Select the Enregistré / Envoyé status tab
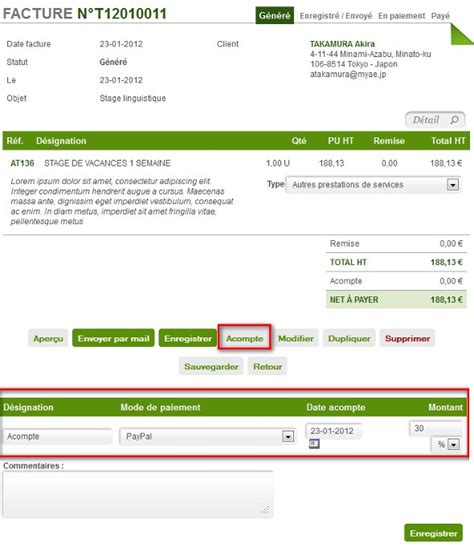Viewport: 474px width, 547px height. (336, 16)
